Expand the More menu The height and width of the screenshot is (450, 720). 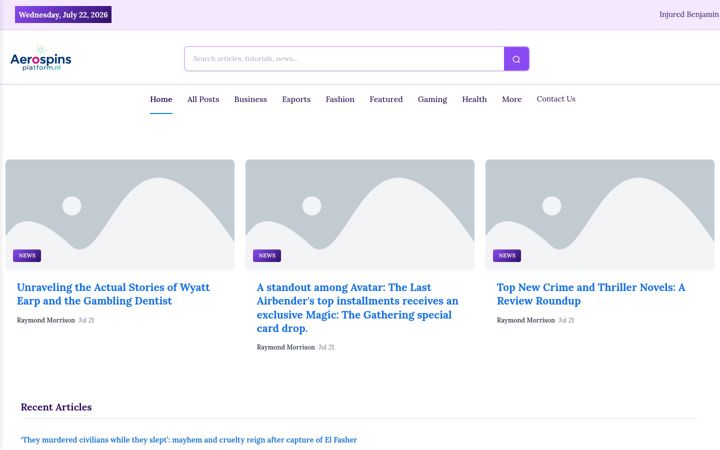click(512, 99)
